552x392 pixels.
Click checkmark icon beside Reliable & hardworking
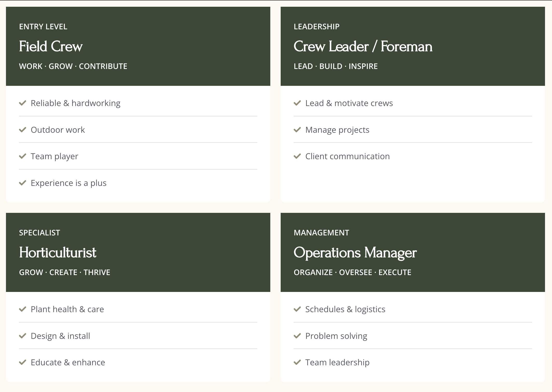23,103
